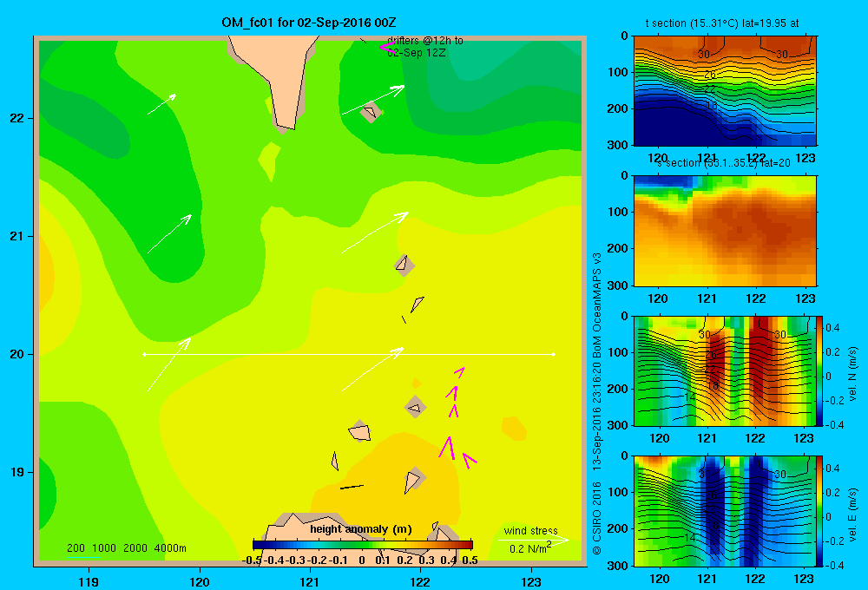The height and width of the screenshot is (590, 868).
Task: Click the 't section (15..31°C) lat=19.95' title
Action: point(722,23)
